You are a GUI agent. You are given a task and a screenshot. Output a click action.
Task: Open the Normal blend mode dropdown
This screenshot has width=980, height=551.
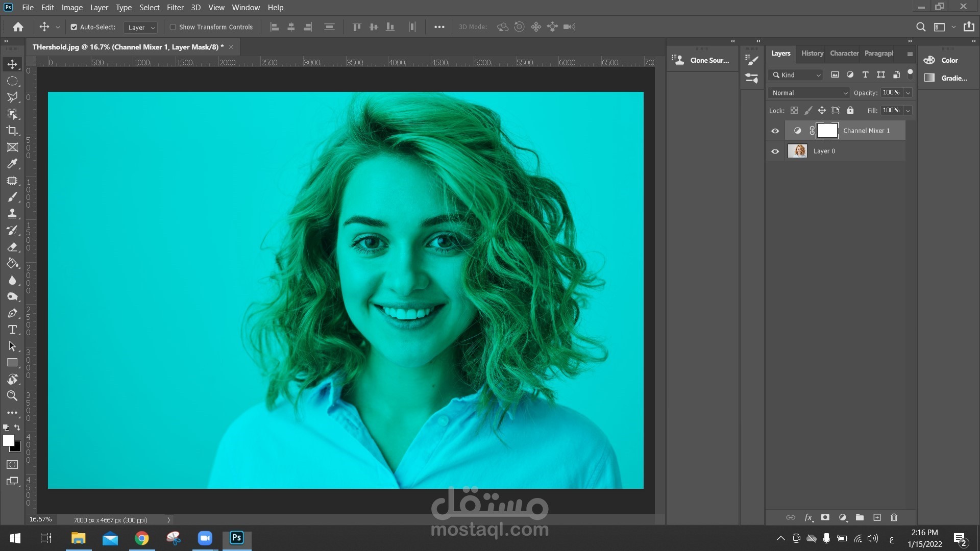click(809, 93)
